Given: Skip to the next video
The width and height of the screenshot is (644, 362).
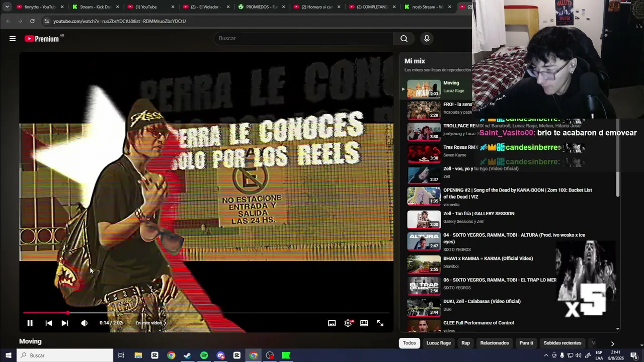Looking at the screenshot, I should [x=65, y=323].
